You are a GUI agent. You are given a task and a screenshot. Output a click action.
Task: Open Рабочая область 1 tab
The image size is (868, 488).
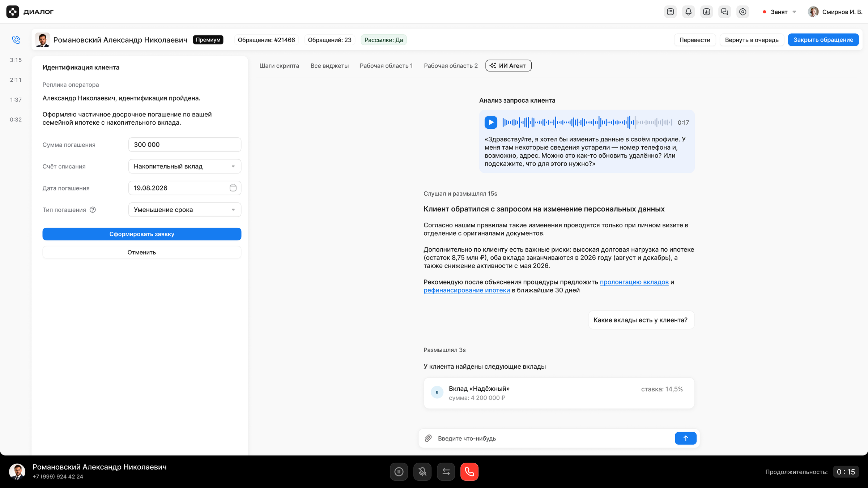pyautogui.click(x=386, y=66)
